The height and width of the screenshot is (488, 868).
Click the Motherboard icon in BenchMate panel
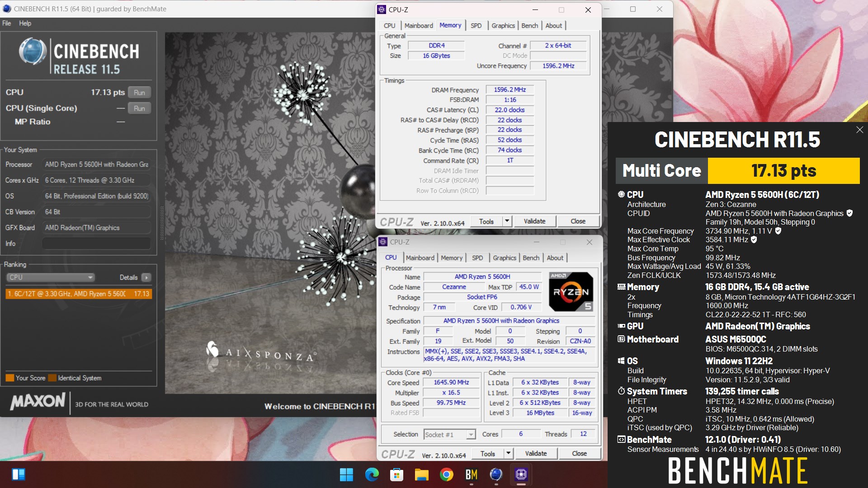pyautogui.click(x=621, y=339)
